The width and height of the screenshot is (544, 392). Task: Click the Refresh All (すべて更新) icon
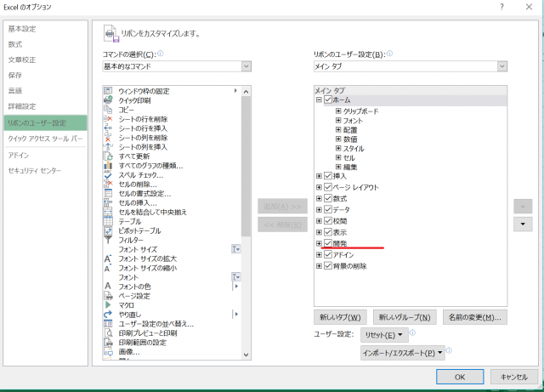point(109,156)
